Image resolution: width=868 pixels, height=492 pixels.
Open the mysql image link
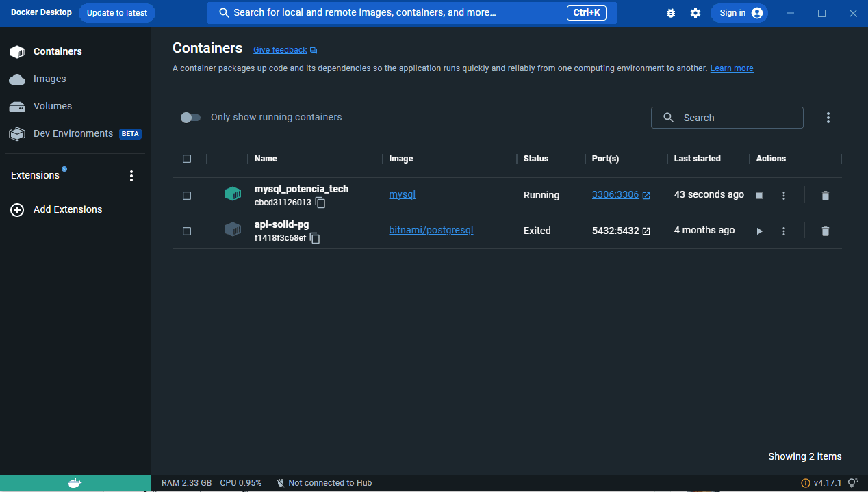pyautogui.click(x=403, y=194)
